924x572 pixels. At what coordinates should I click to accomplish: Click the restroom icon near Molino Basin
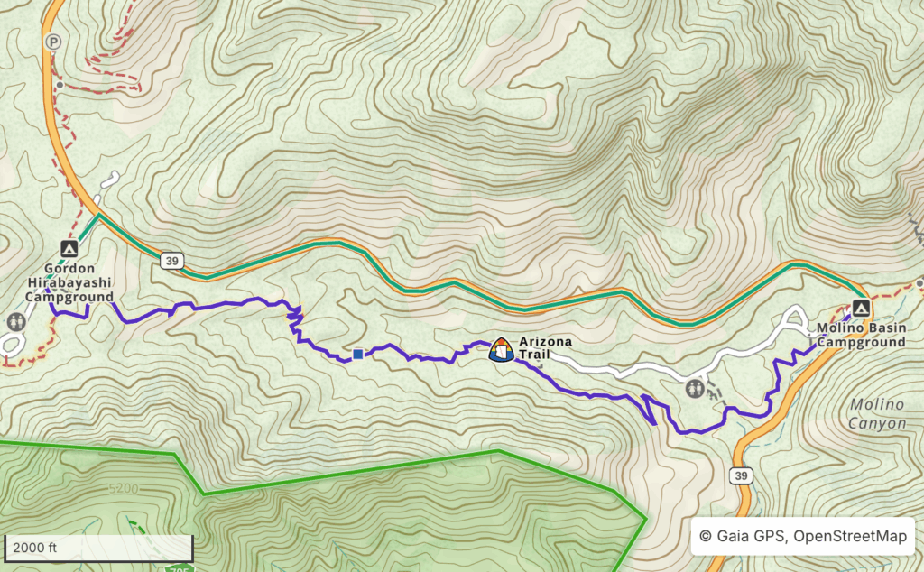(x=696, y=389)
